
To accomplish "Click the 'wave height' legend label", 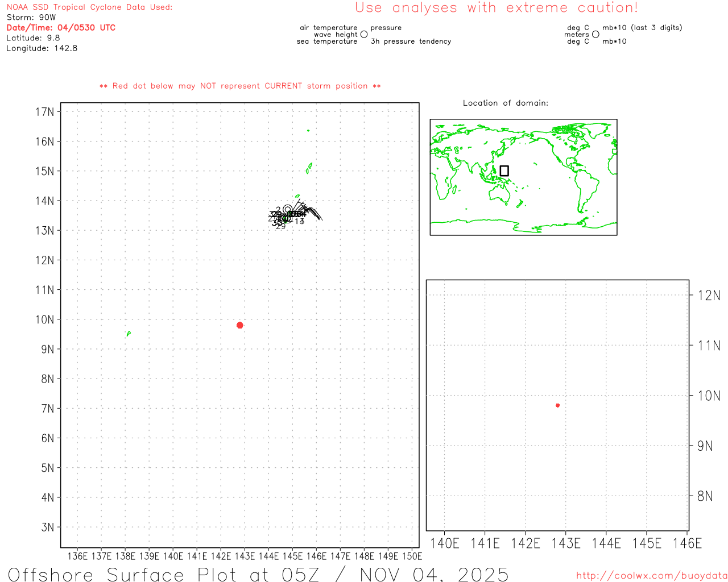I will [x=336, y=34].
